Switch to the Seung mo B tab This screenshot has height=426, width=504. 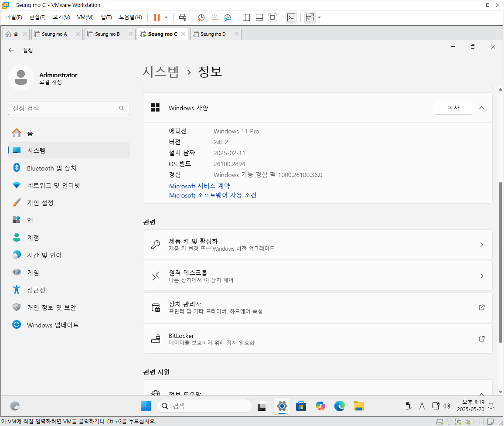[x=107, y=34]
